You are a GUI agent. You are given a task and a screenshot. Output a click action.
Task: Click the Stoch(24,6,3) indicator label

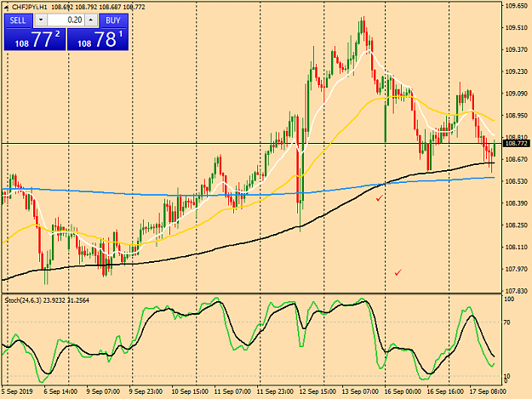(47, 300)
